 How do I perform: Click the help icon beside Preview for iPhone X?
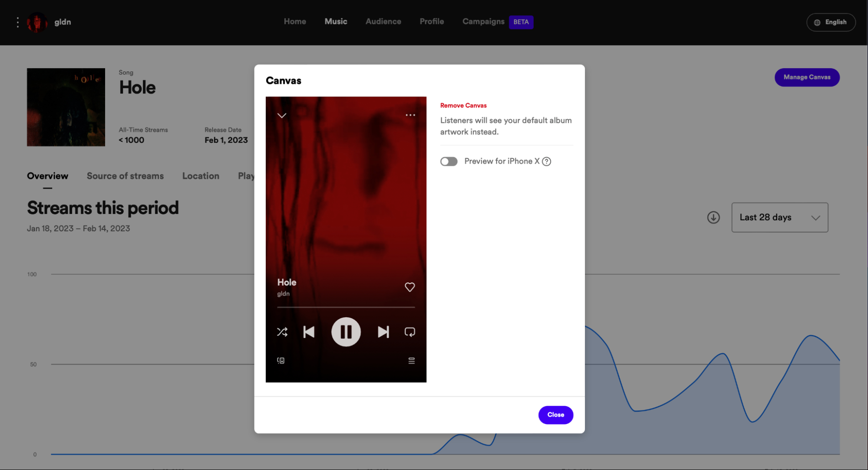[x=547, y=161]
